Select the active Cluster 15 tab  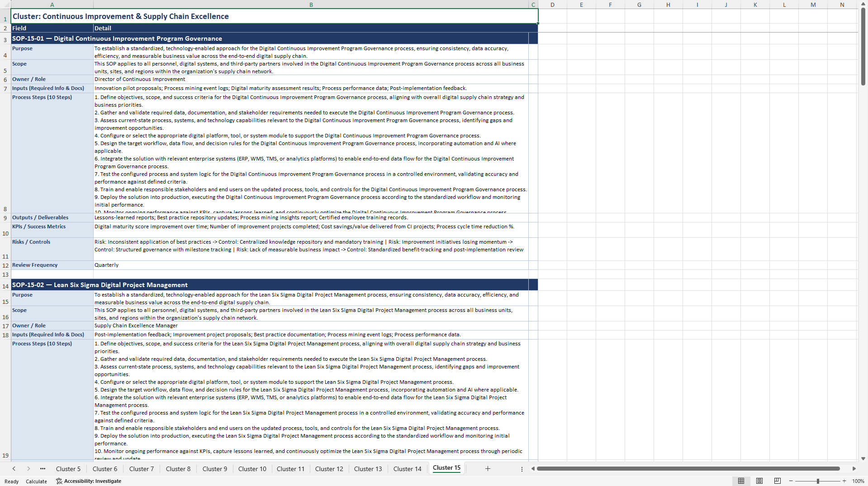[x=446, y=468]
